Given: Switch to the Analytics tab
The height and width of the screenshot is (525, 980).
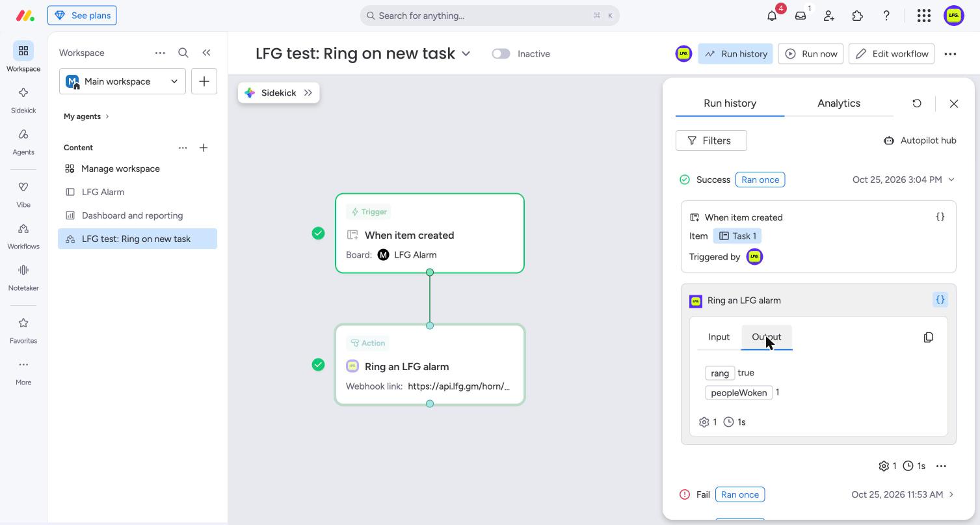Looking at the screenshot, I should click(x=839, y=103).
